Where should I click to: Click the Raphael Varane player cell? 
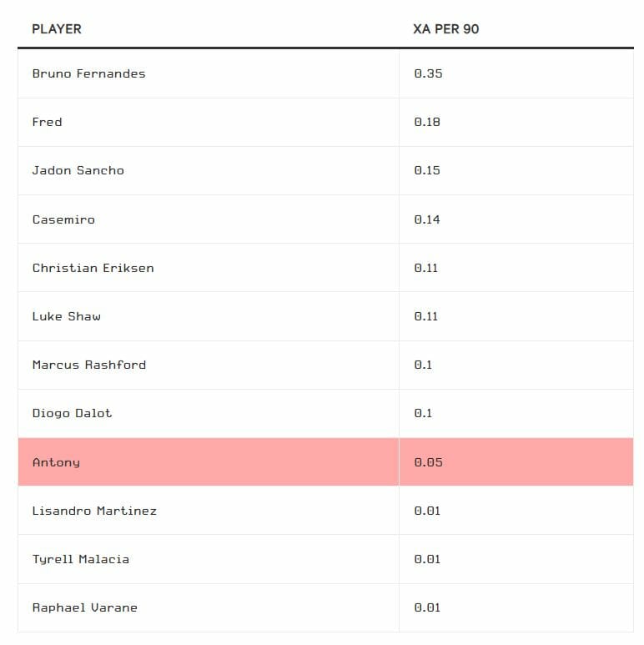click(84, 607)
